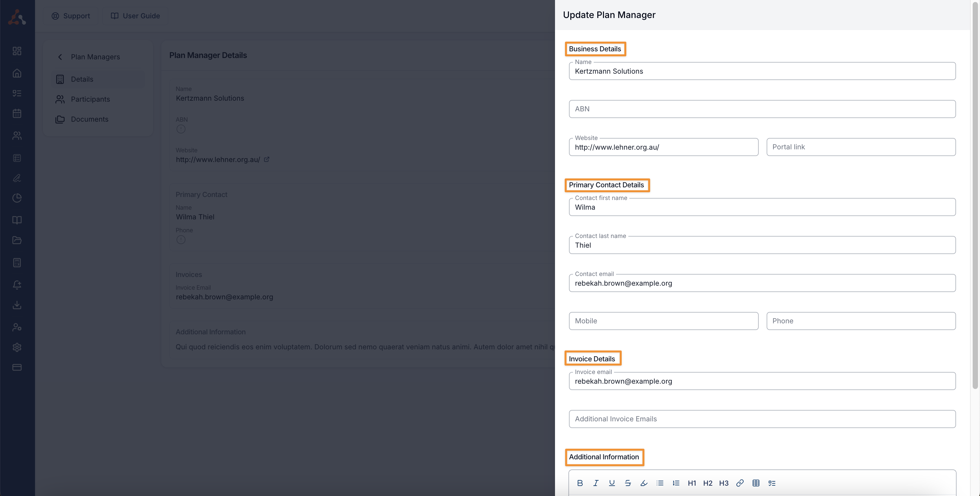Click the Portal link field
This screenshot has height=496, width=980.
pos(861,147)
